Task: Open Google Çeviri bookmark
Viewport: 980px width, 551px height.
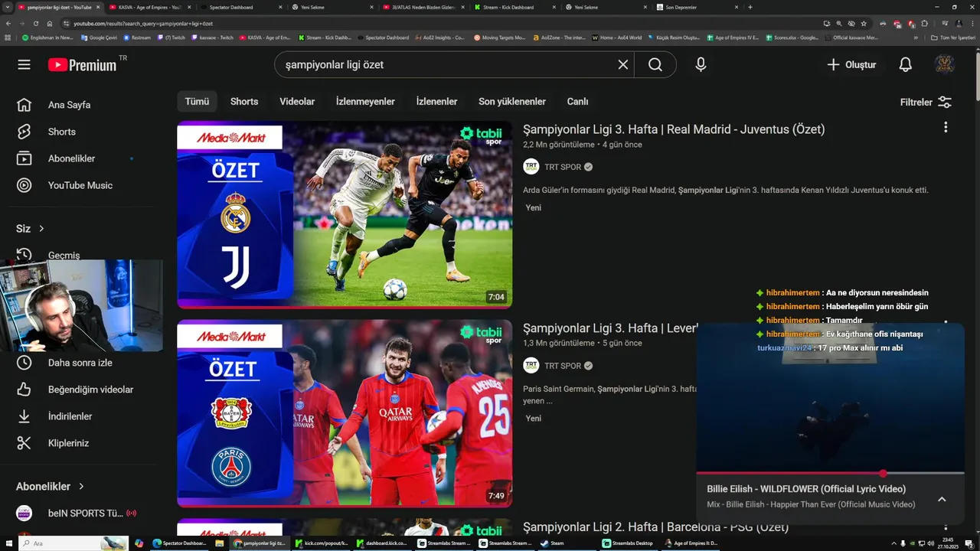Action: pos(99,37)
